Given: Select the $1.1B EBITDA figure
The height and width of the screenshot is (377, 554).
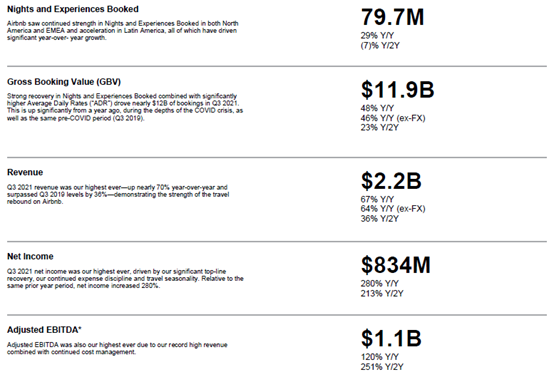Looking at the screenshot, I should [x=391, y=338].
